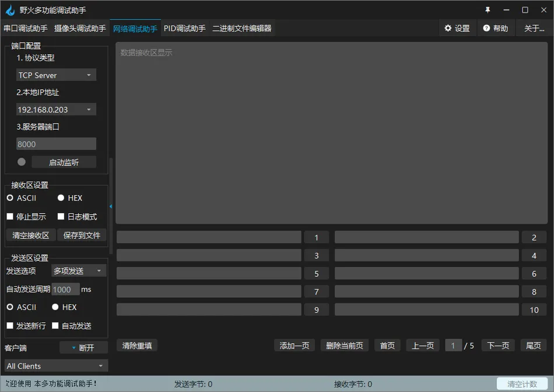Click the send text field beside button 1
Image resolution: width=554 pixels, height=392 pixels.
click(x=209, y=237)
